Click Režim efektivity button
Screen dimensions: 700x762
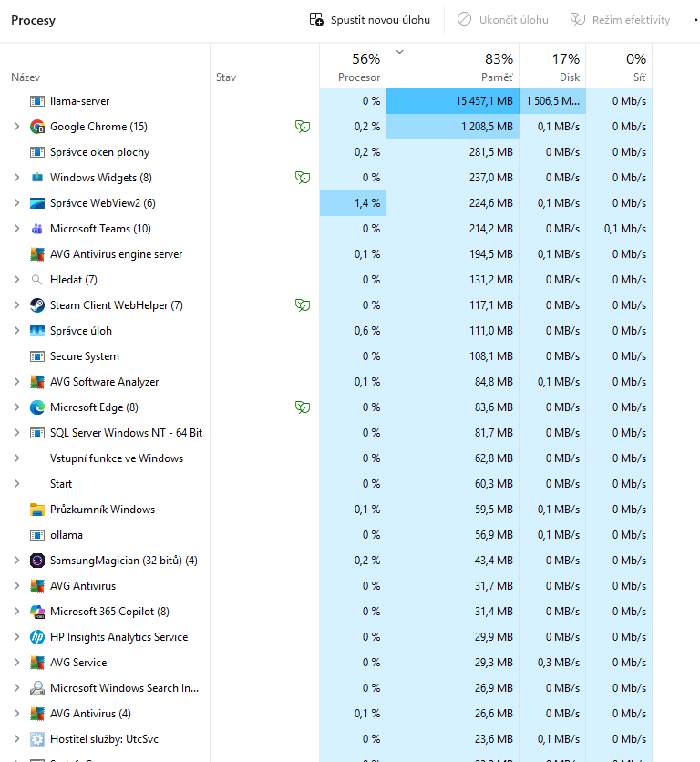tap(621, 20)
